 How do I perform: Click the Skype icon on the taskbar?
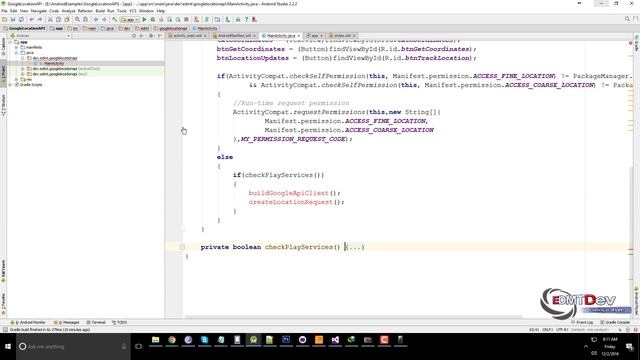coord(204,340)
